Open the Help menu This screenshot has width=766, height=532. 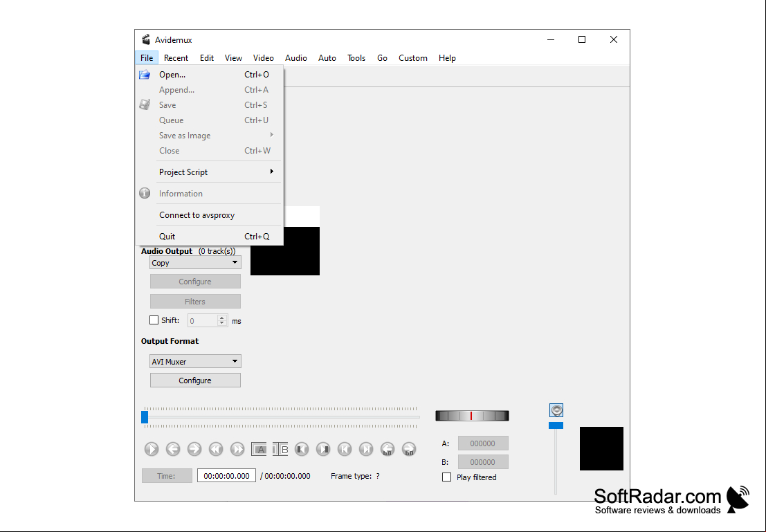tap(447, 57)
